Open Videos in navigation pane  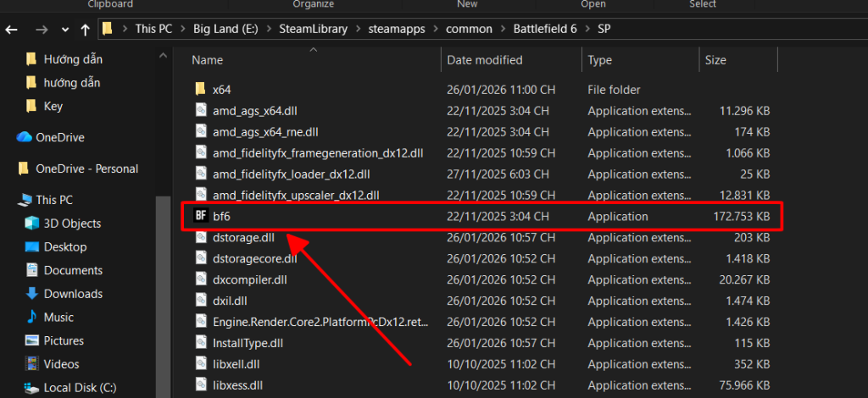point(61,364)
